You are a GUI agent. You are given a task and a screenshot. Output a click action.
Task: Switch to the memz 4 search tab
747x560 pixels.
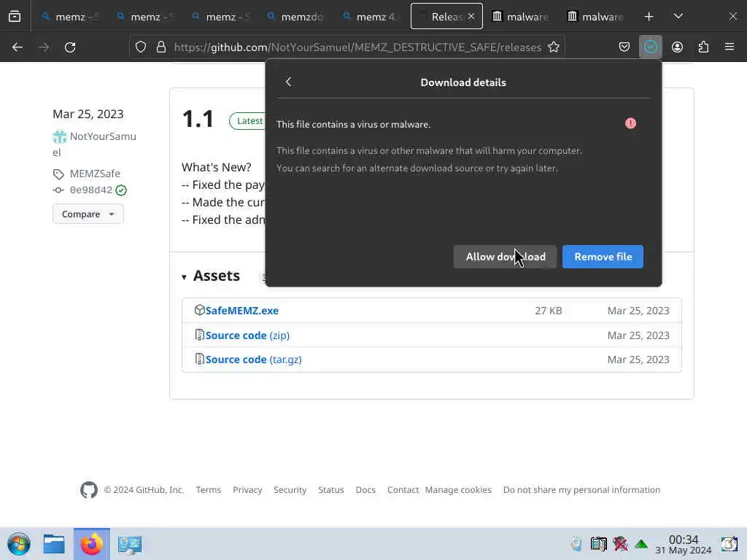(371, 17)
